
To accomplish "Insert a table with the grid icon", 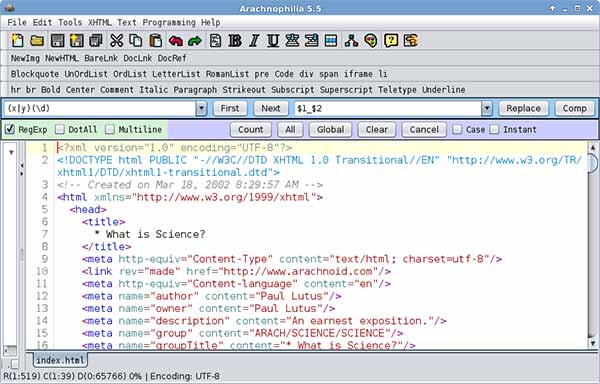I will coord(331,41).
